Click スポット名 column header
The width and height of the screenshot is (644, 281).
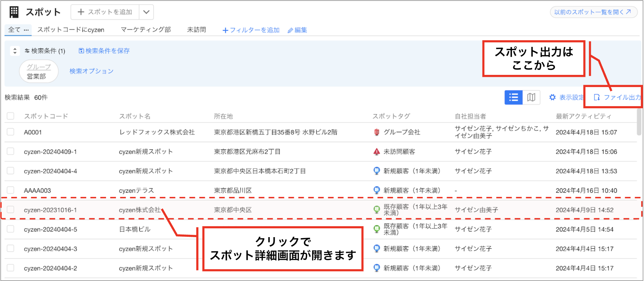(135, 116)
